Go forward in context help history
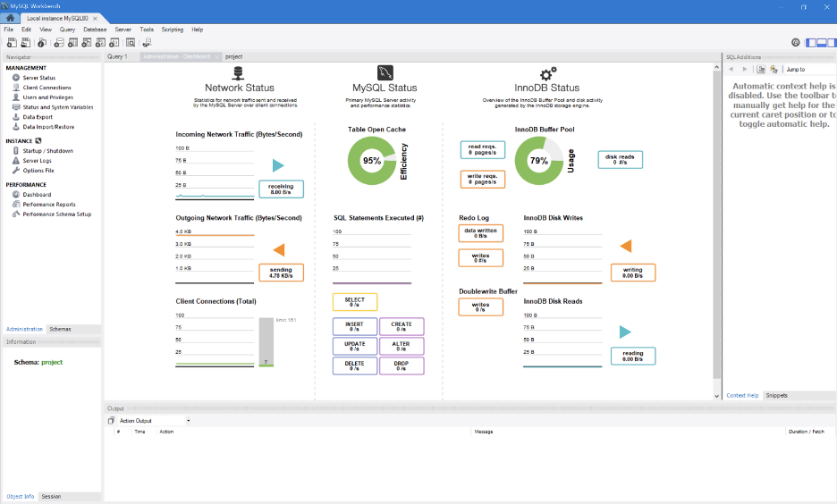Viewport: 837px width, 504px height. click(745, 70)
